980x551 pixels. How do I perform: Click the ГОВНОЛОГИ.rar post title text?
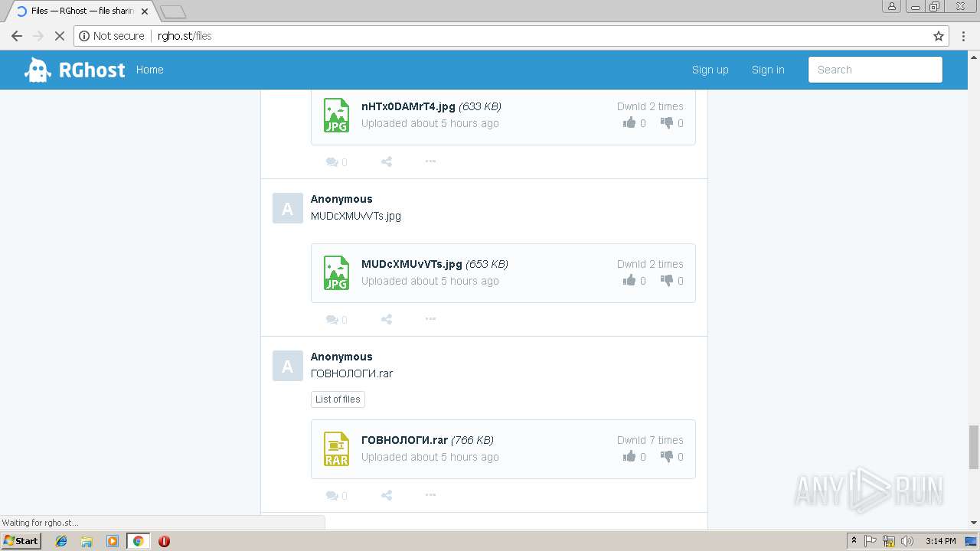351,373
